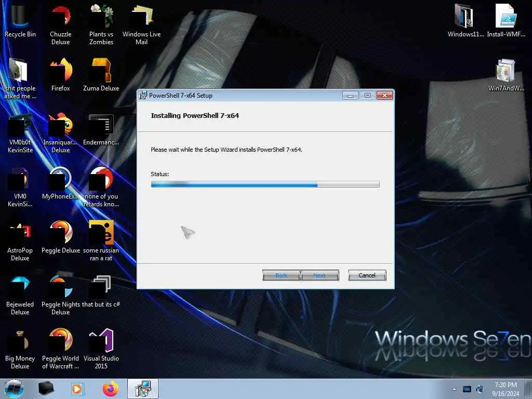Open the Recycle Bin desktop icon
The image size is (532, 399).
tap(20, 20)
